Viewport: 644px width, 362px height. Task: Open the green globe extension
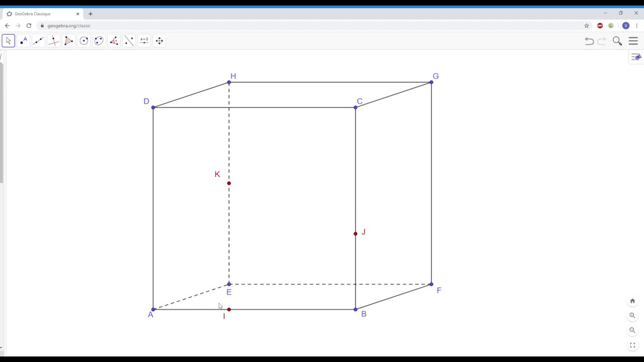(x=611, y=26)
